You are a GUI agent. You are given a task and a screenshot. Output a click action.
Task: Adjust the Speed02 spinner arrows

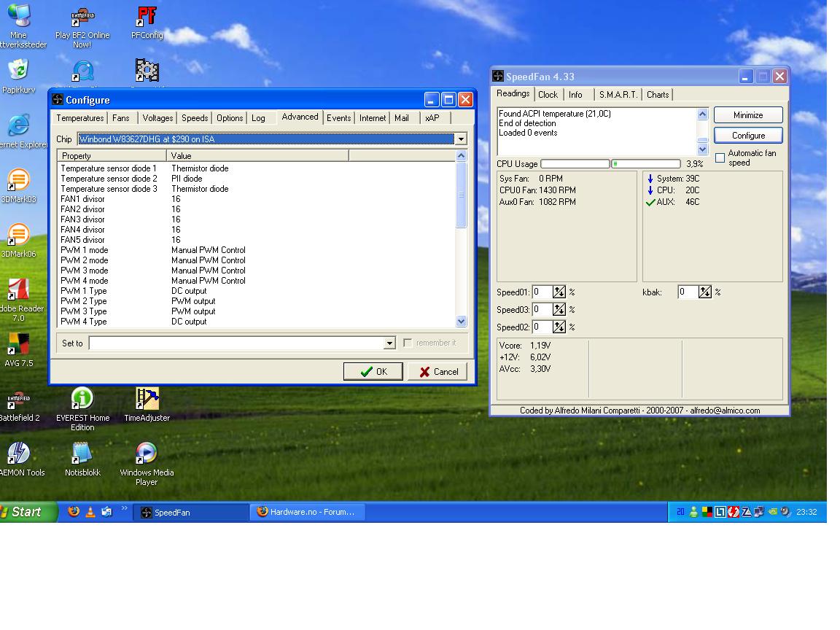pos(559,327)
